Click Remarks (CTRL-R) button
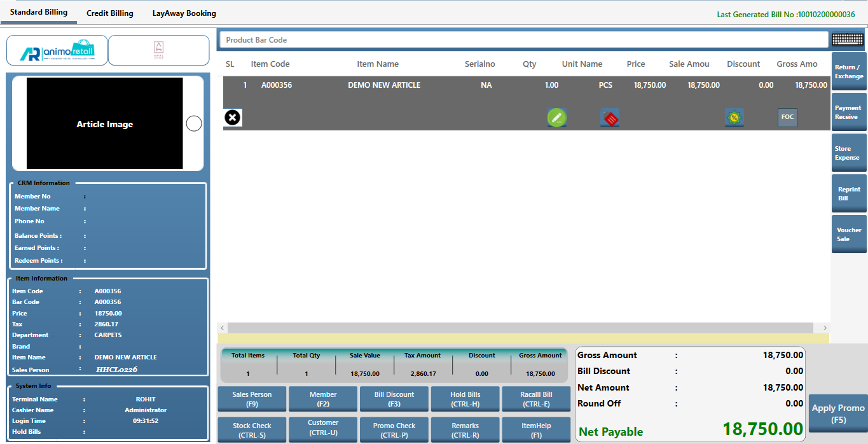This screenshot has width=868, height=444. point(465,430)
